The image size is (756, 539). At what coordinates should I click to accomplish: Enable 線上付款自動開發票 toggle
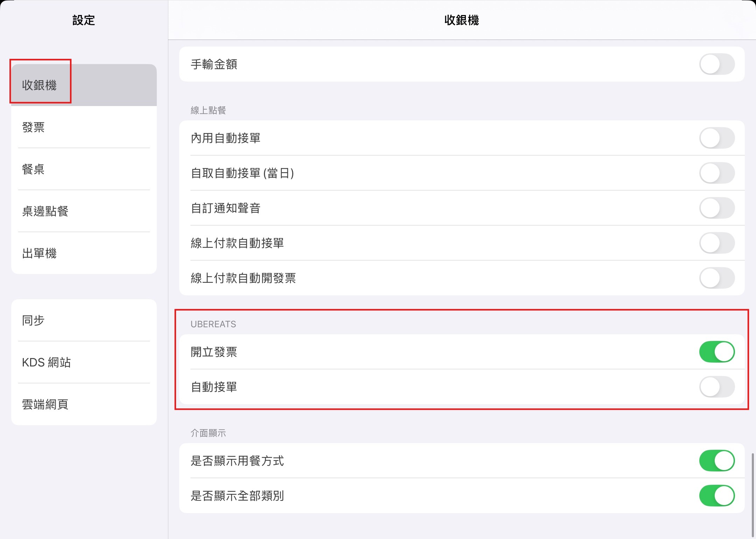click(x=717, y=278)
